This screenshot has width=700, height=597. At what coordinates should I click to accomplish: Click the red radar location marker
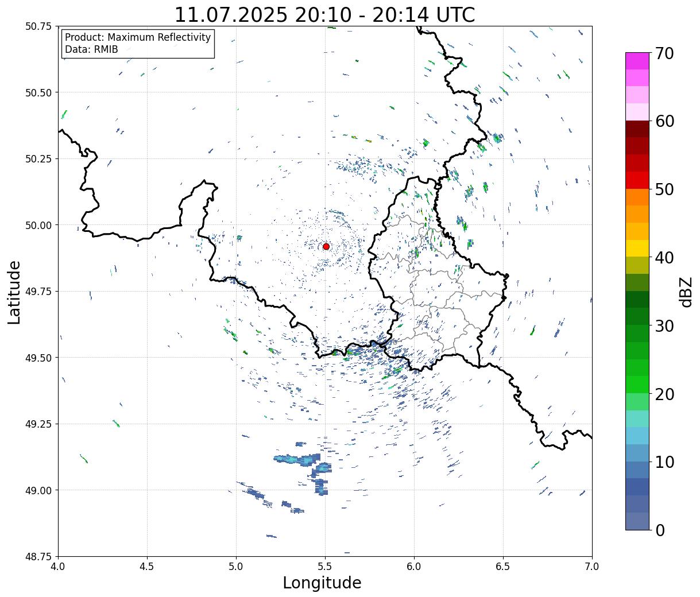[326, 246]
